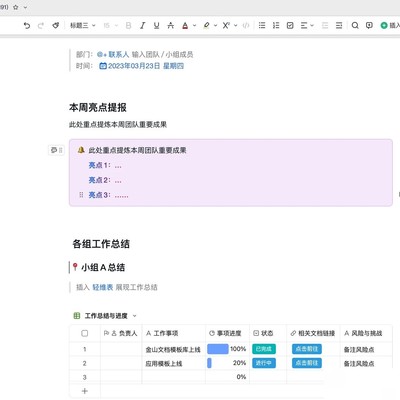Click the drag handle beside highlight block
The height and width of the screenshot is (400, 400).
pos(61,150)
